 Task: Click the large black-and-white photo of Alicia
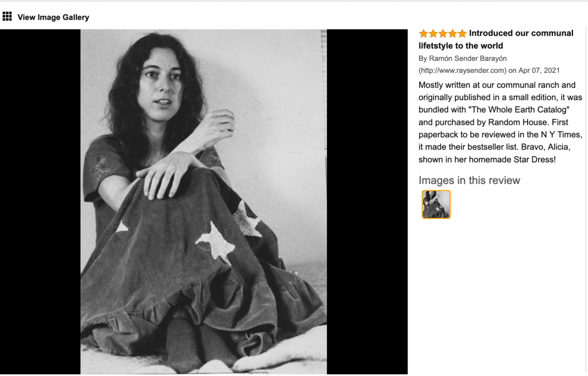tap(203, 201)
